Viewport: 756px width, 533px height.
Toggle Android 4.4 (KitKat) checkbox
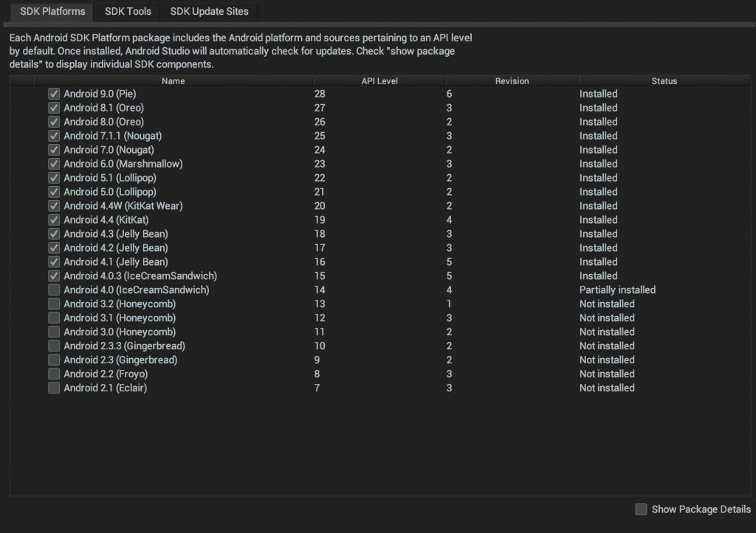53,220
